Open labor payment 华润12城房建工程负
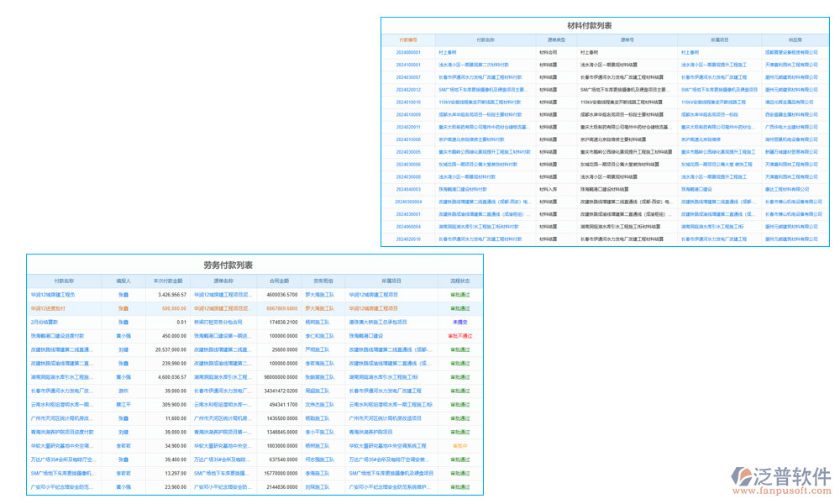This screenshot has height=504, width=840. pyautogui.click(x=53, y=295)
